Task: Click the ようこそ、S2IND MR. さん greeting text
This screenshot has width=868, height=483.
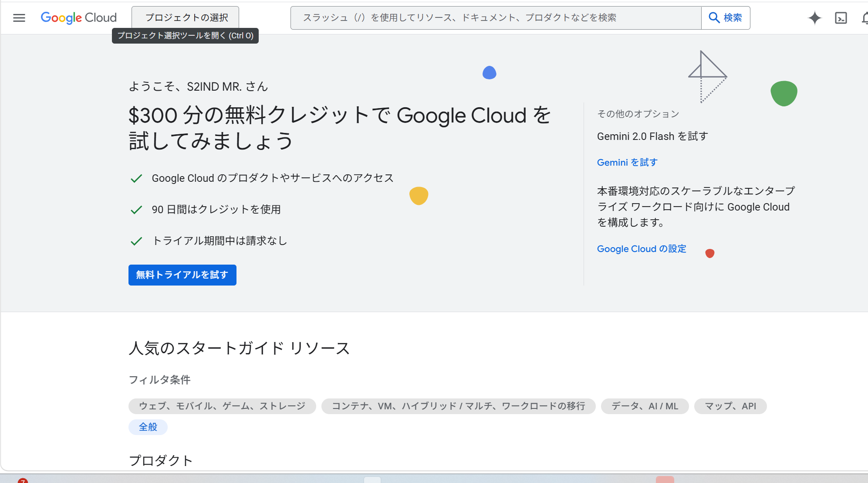Action: (x=198, y=87)
